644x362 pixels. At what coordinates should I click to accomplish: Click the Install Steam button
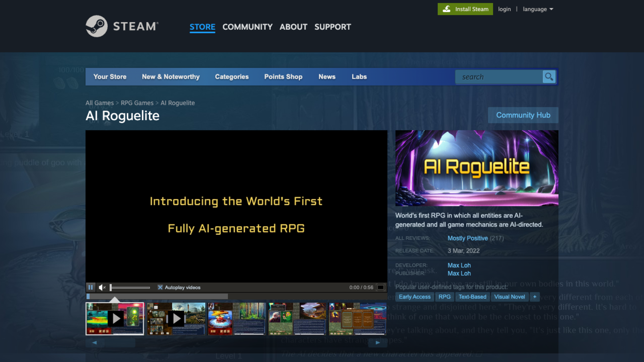click(x=465, y=9)
